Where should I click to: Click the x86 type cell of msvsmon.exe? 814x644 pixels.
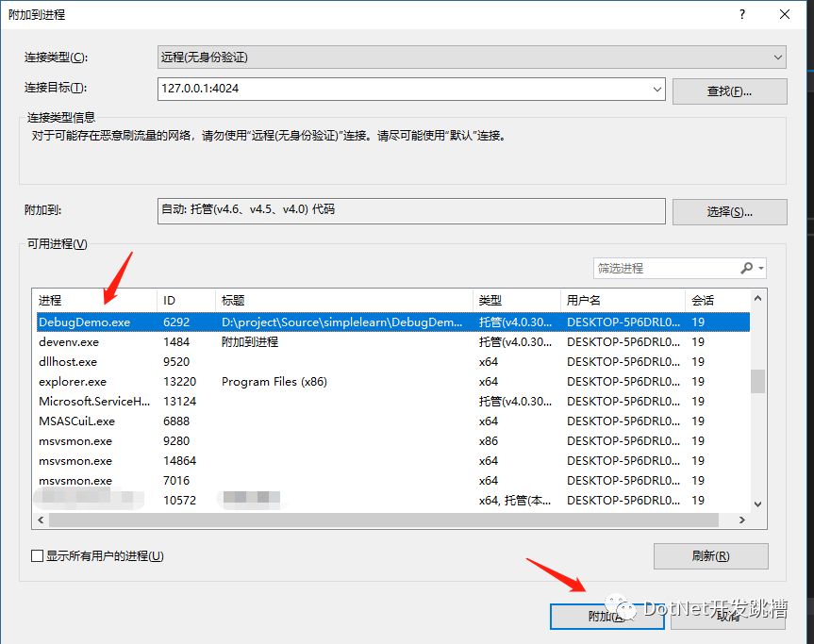488,441
